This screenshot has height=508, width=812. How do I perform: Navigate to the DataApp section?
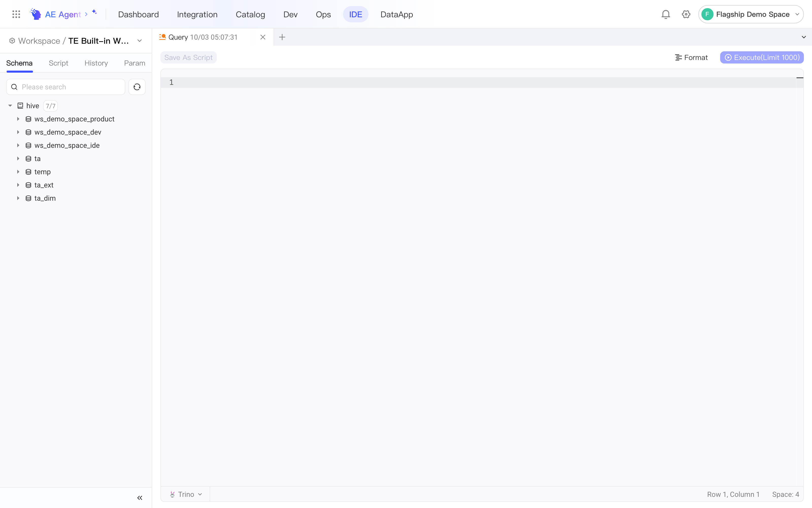click(397, 14)
